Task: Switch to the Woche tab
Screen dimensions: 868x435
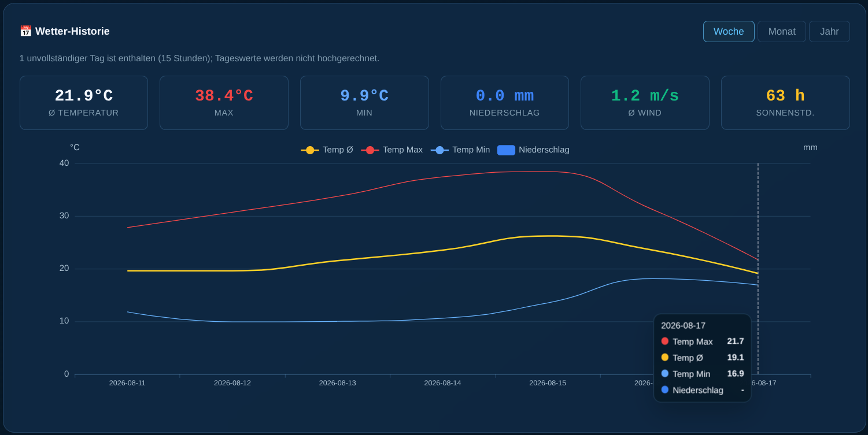Action: [729, 31]
